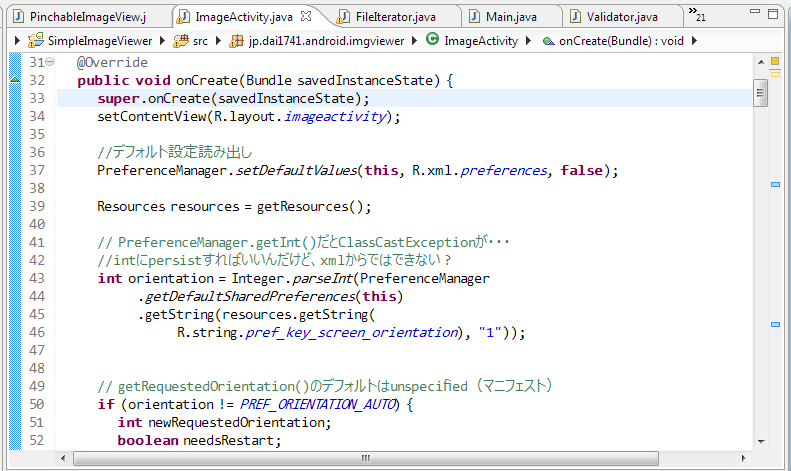The image size is (791, 471).
Task: Click the word imageactivity on line 34
Action: pyautogui.click(x=335, y=116)
